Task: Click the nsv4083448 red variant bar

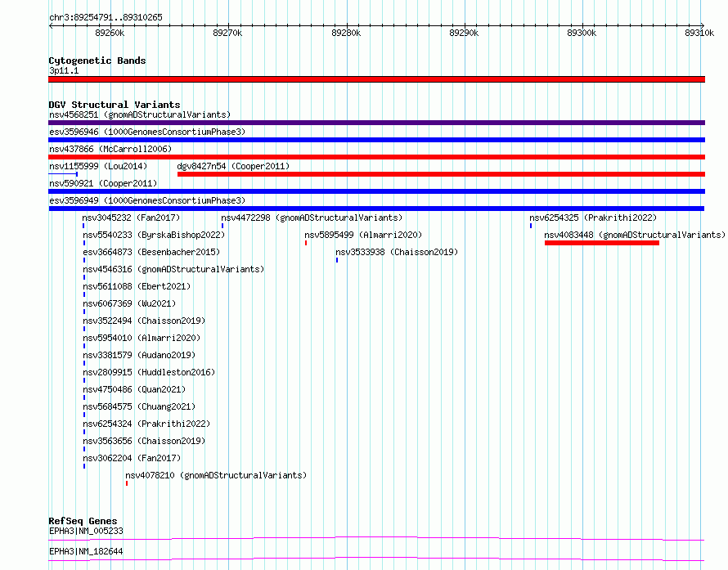Action: (x=602, y=243)
